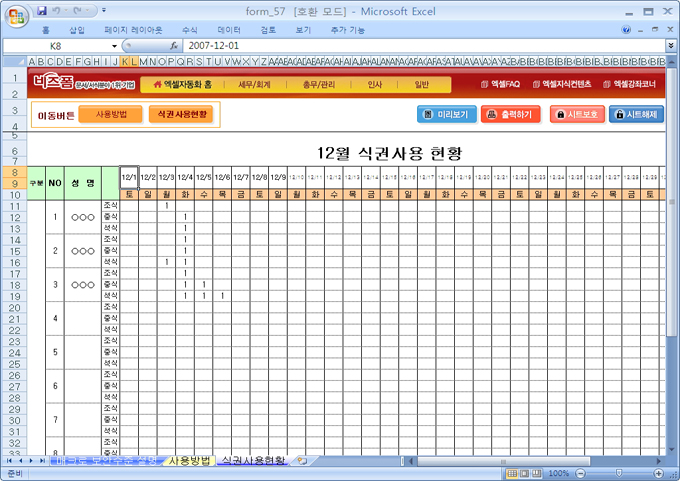Click the 미리보기 preview button
Viewport: 680px width, 481px height.
(446, 114)
